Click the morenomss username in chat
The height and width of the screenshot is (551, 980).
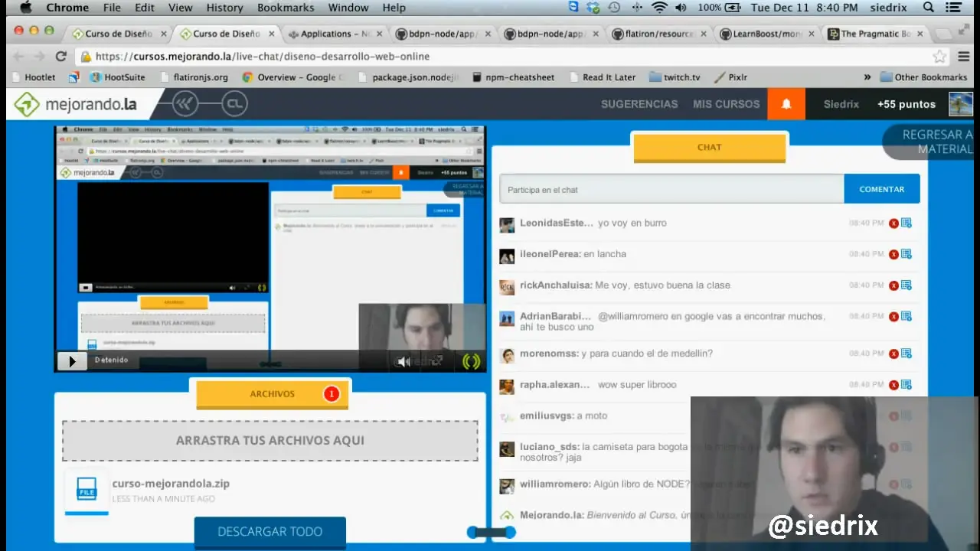pyautogui.click(x=549, y=354)
